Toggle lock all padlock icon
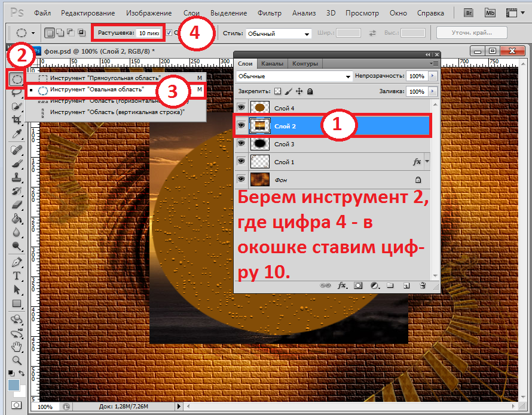 click(x=310, y=91)
